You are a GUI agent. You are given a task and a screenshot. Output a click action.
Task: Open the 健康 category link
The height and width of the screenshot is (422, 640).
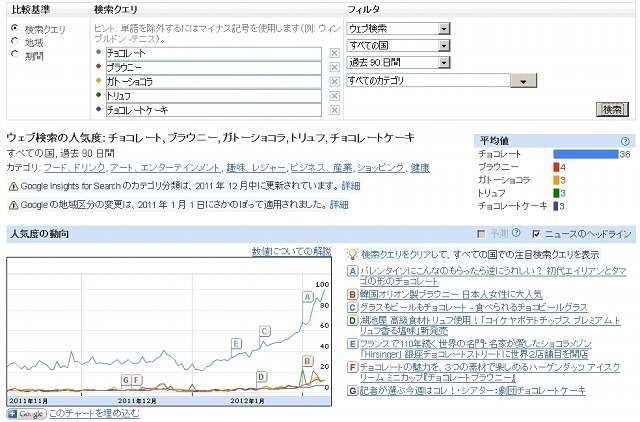click(420, 168)
